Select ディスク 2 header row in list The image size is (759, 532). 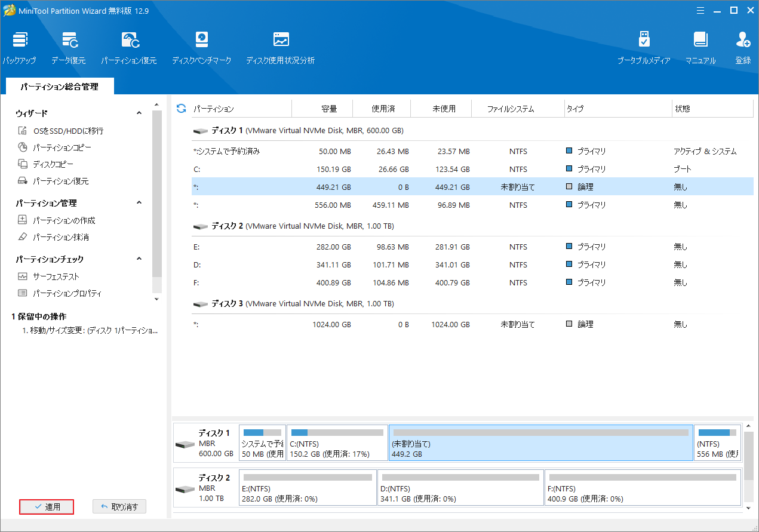pyautogui.click(x=472, y=226)
